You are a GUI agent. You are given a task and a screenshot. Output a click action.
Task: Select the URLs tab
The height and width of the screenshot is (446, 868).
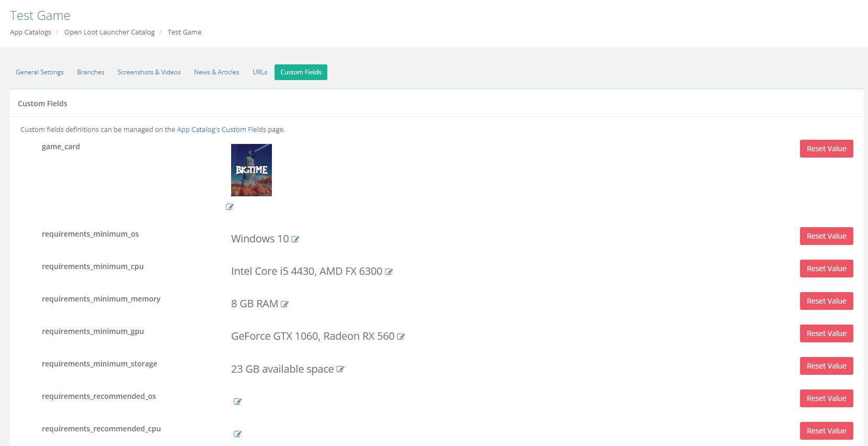(x=260, y=72)
